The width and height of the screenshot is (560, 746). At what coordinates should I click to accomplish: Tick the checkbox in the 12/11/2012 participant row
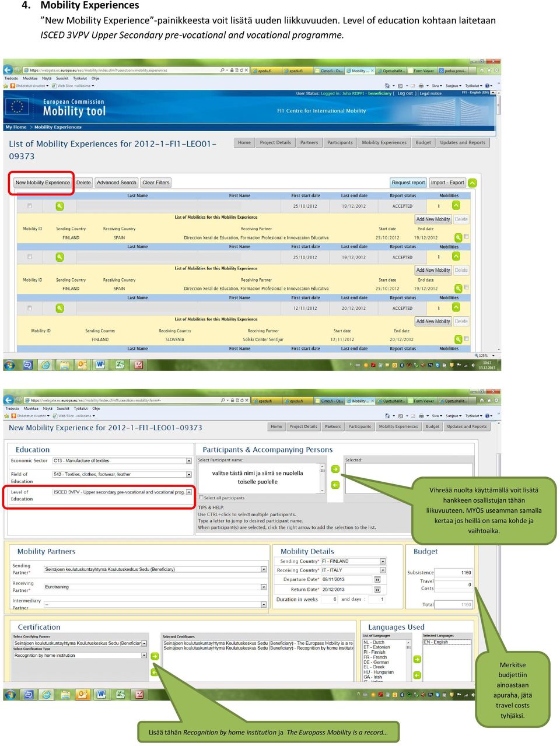point(30,308)
